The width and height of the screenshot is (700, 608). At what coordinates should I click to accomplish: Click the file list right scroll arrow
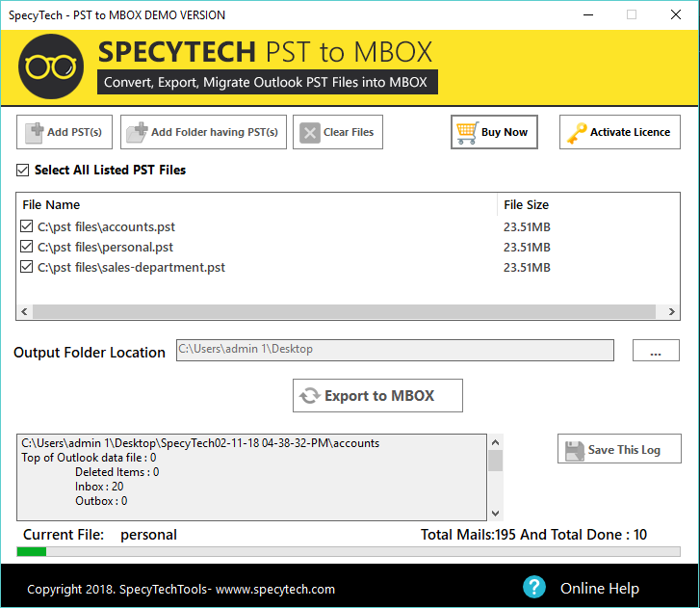pos(671,312)
